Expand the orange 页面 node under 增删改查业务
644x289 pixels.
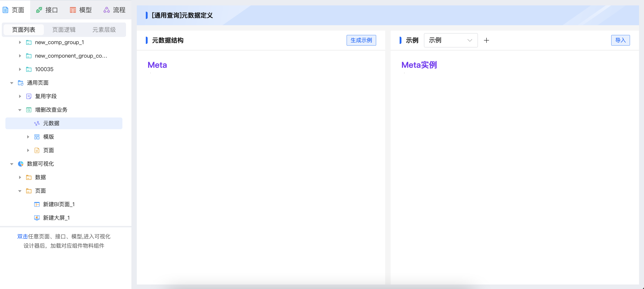28,151
